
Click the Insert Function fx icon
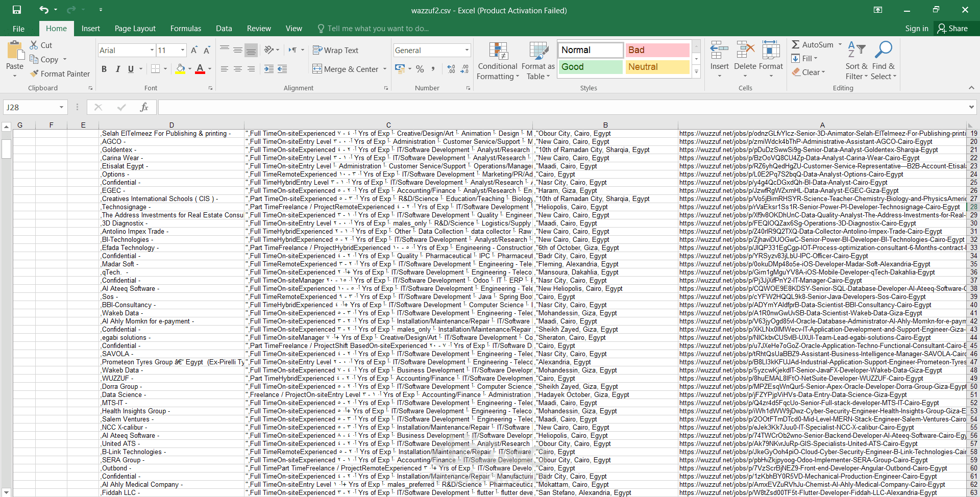click(144, 107)
